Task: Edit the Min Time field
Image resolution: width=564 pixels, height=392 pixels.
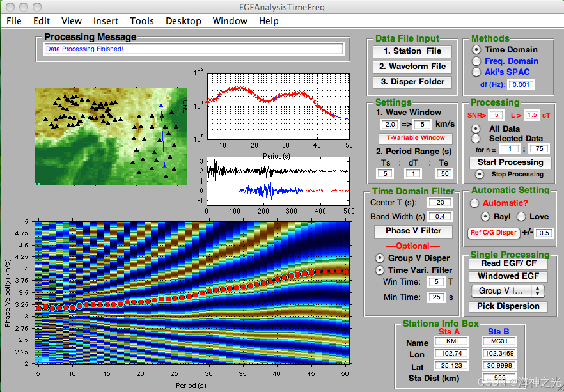Action: [436, 297]
